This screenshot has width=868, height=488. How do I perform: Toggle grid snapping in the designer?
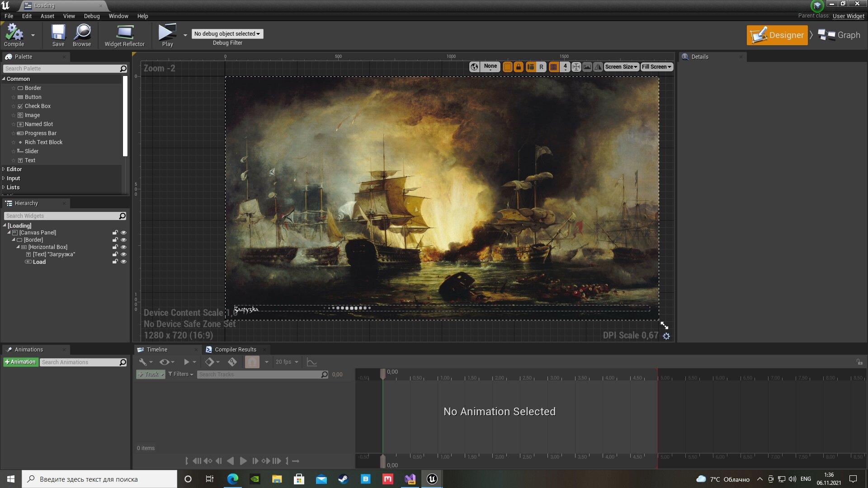553,67
